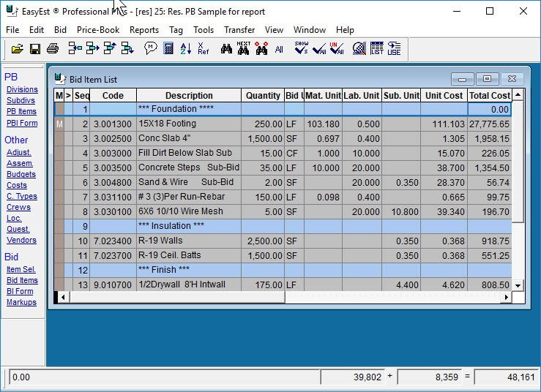Click the Total Cost column header
This screenshot has width=541, height=392.
pos(490,96)
